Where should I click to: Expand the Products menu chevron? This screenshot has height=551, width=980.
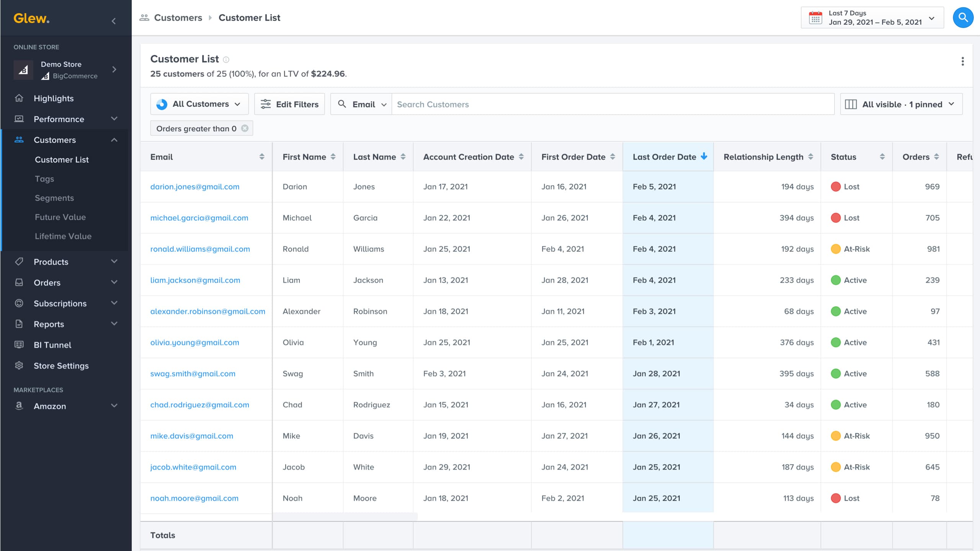(114, 261)
